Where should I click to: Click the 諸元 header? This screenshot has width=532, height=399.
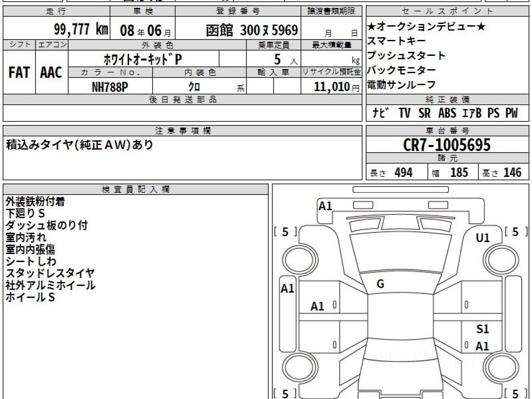pyautogui.click(x=447, y=158)
